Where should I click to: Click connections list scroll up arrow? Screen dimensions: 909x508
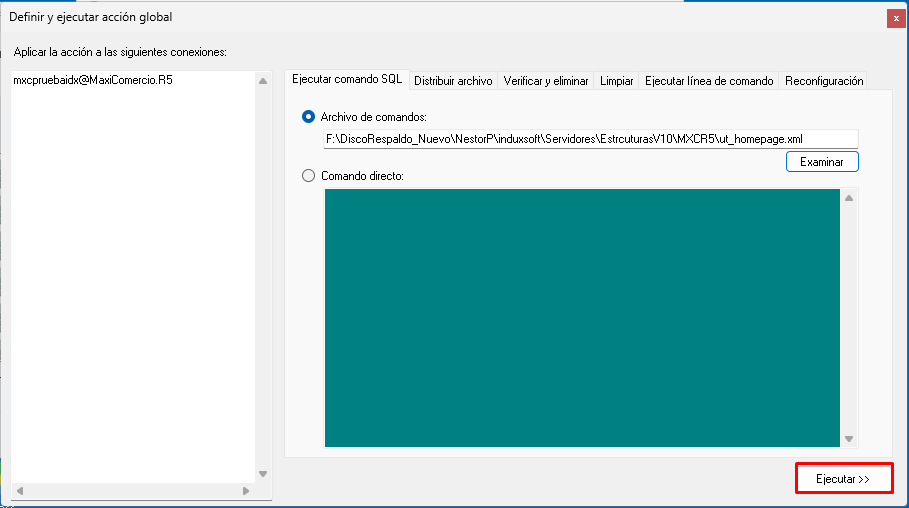coord(263,81)
